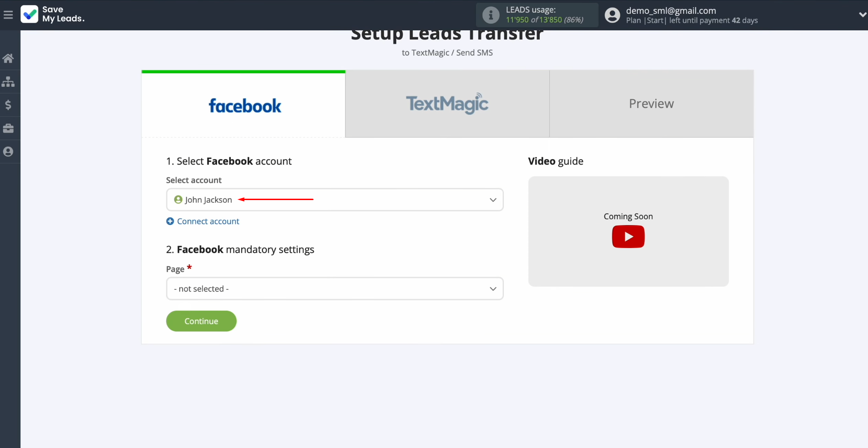Open the hamburger menu
The image size is (868, 448).
(x=8, y=15)
